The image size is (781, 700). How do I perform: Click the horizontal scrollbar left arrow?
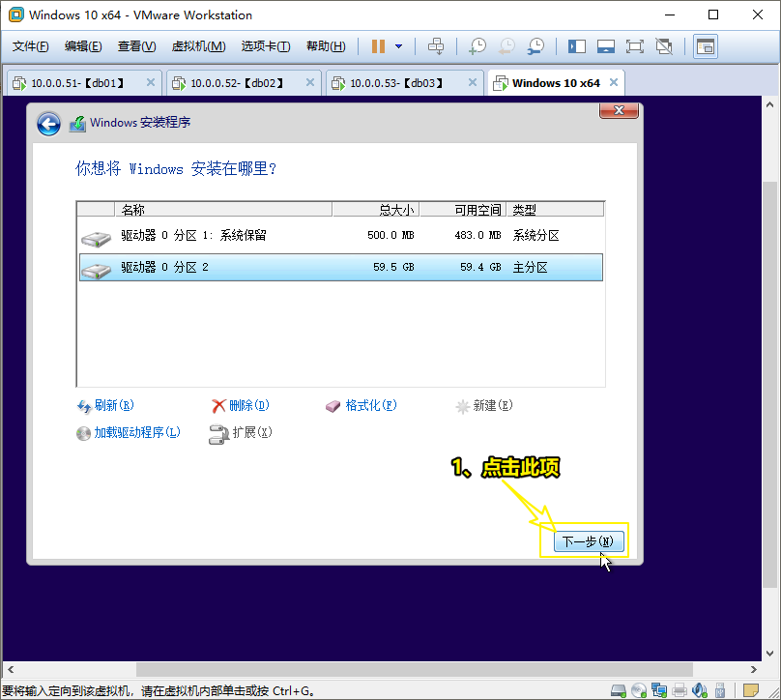[11, 670]
